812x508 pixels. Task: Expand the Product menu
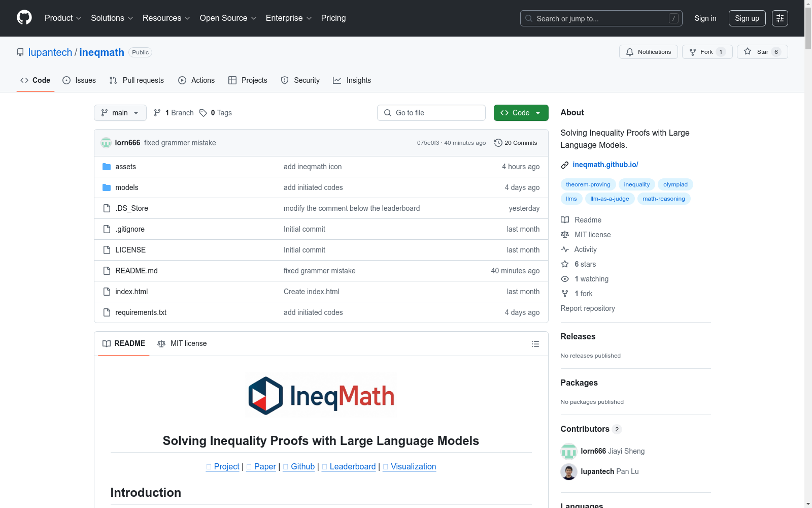point(63,18)
